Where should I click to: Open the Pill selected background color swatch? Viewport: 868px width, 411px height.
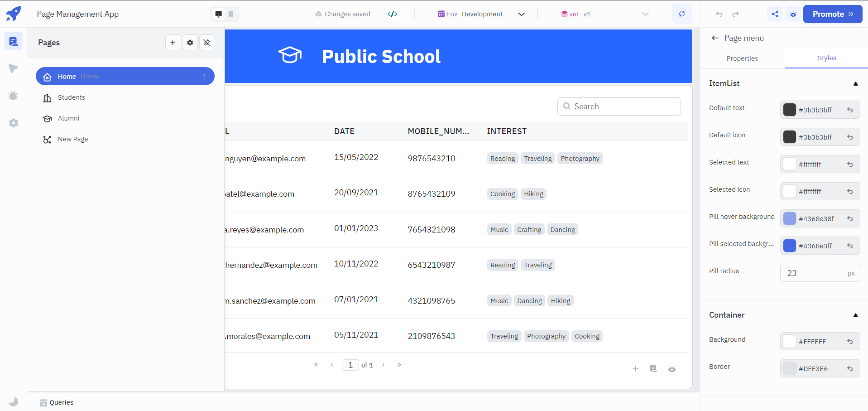click(x=790, y=246)
